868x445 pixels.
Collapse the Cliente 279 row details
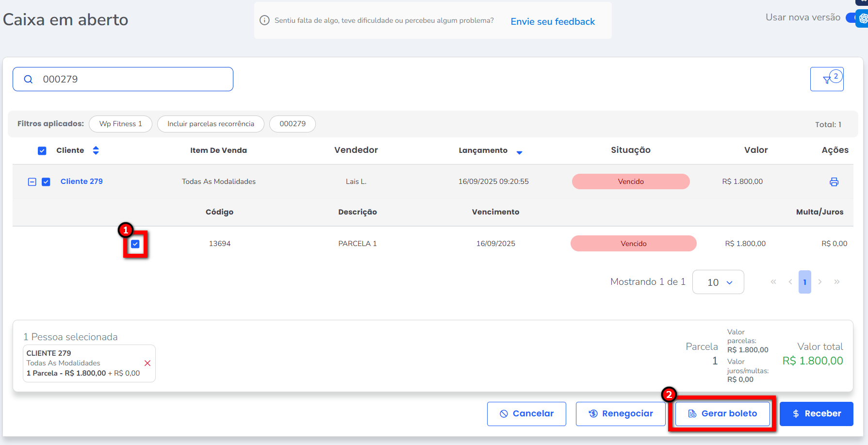pos(32,182)
